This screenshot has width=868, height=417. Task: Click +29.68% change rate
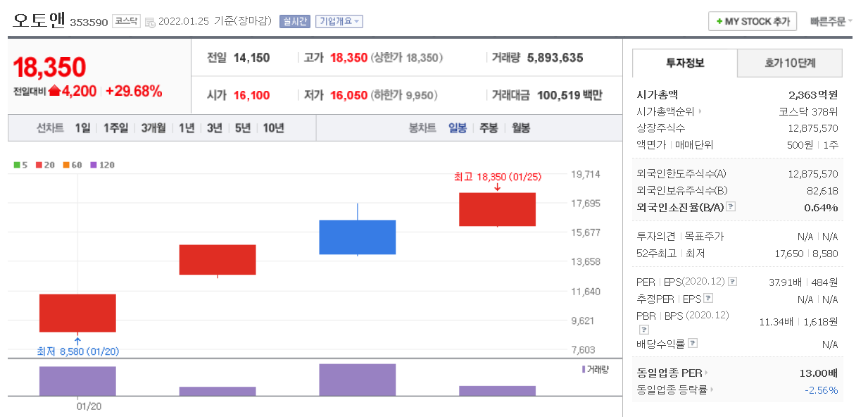point(134,91)
